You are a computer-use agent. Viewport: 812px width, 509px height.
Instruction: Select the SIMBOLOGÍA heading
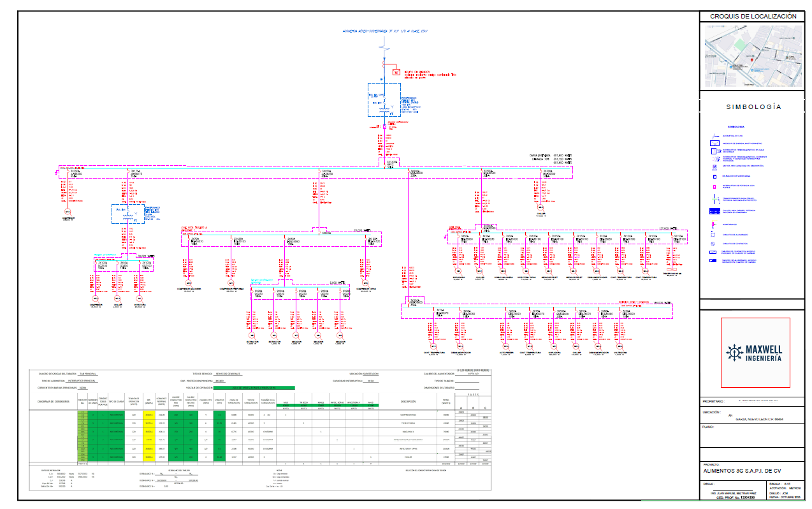point(753,107)
